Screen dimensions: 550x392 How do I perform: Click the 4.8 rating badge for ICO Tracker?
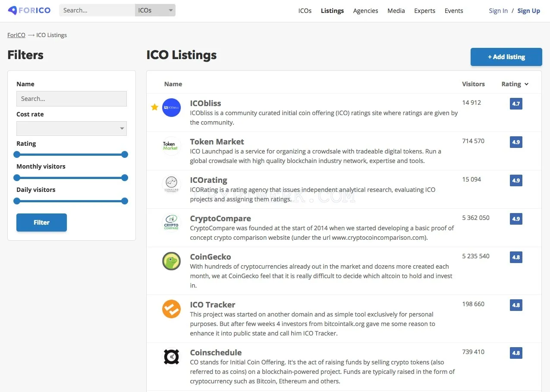[516, 305]
